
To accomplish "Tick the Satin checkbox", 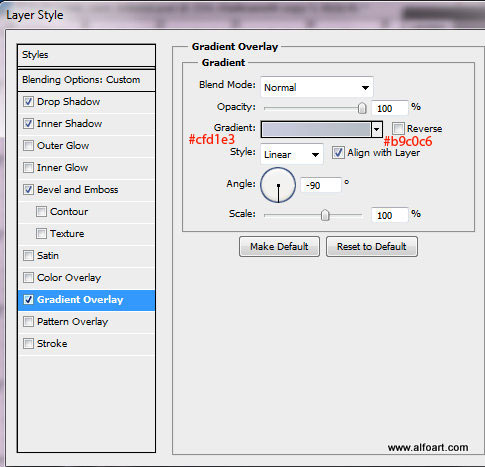I will point(28,256).
